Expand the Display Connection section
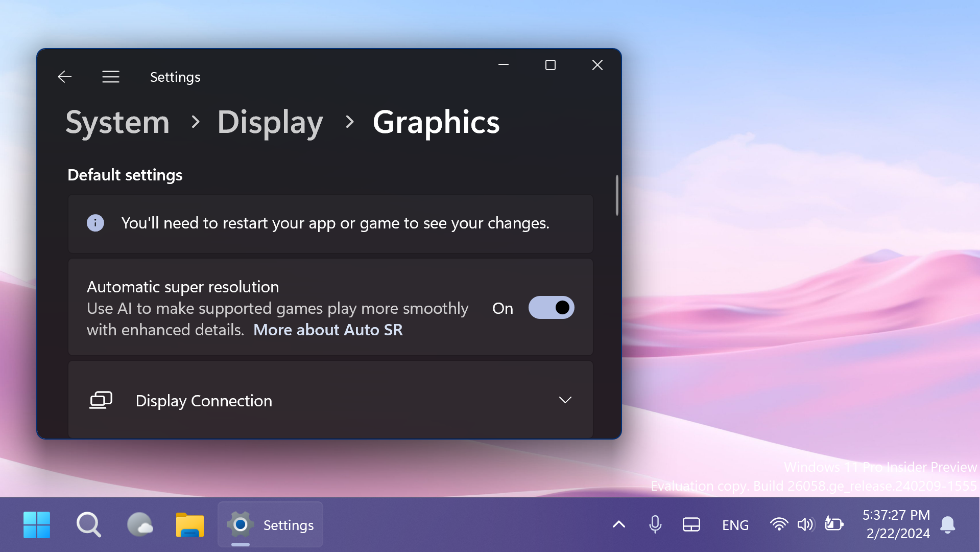980x552 pixels. pyautogui.click(x=565, y=400)
